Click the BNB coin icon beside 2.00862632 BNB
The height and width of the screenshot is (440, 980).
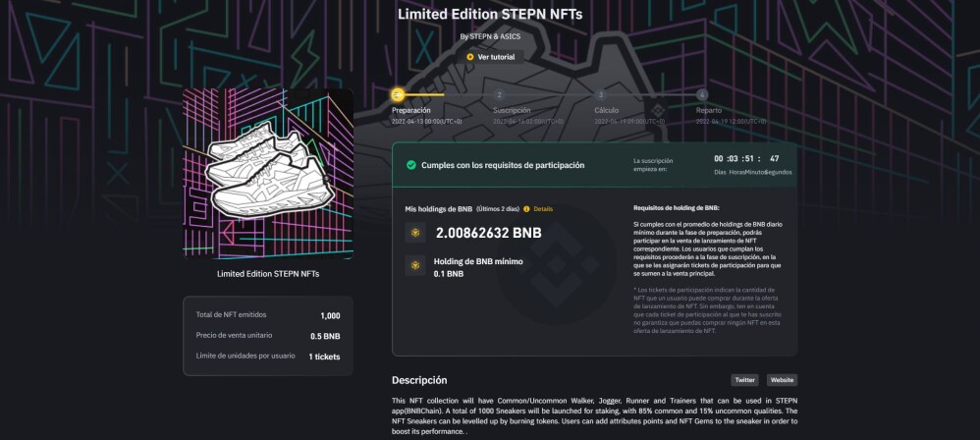tap(415, 233)
